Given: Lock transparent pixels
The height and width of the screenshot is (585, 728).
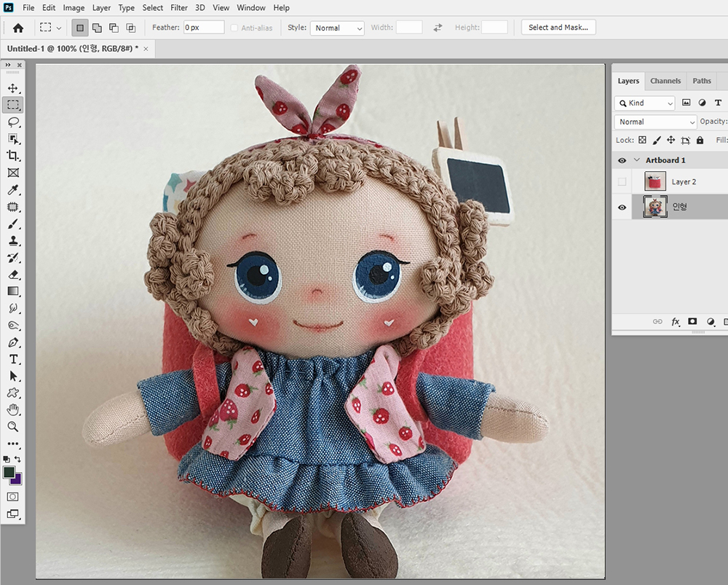Looking at the screenshot, I should click(642, 140).
